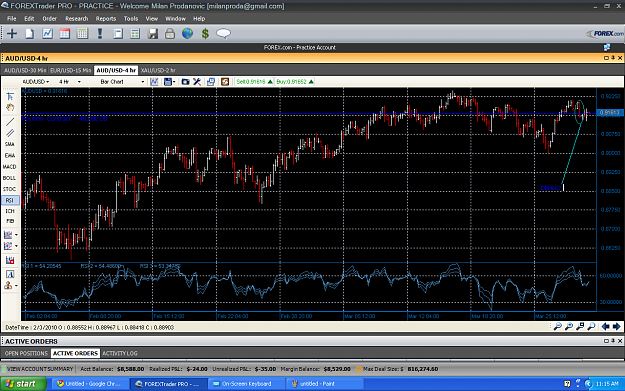Switch to OPEN POSITIONS tab
The image size is (625, 391).
coord(26,354)
